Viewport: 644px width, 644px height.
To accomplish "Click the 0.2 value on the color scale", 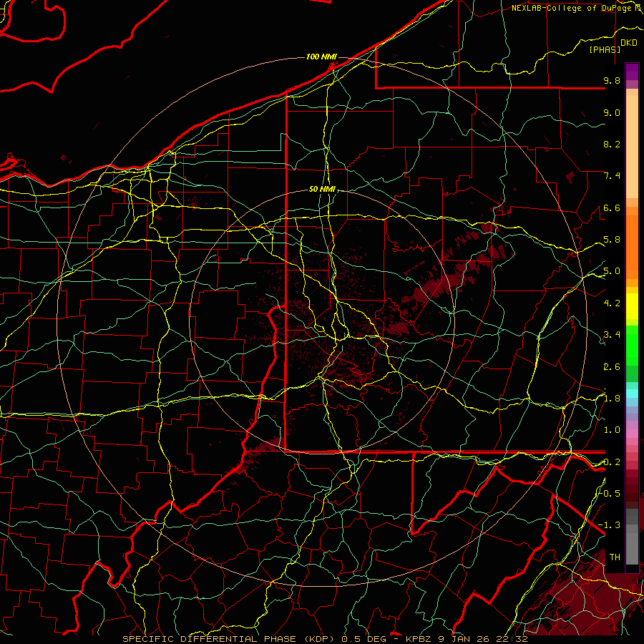I will [612, 462].
